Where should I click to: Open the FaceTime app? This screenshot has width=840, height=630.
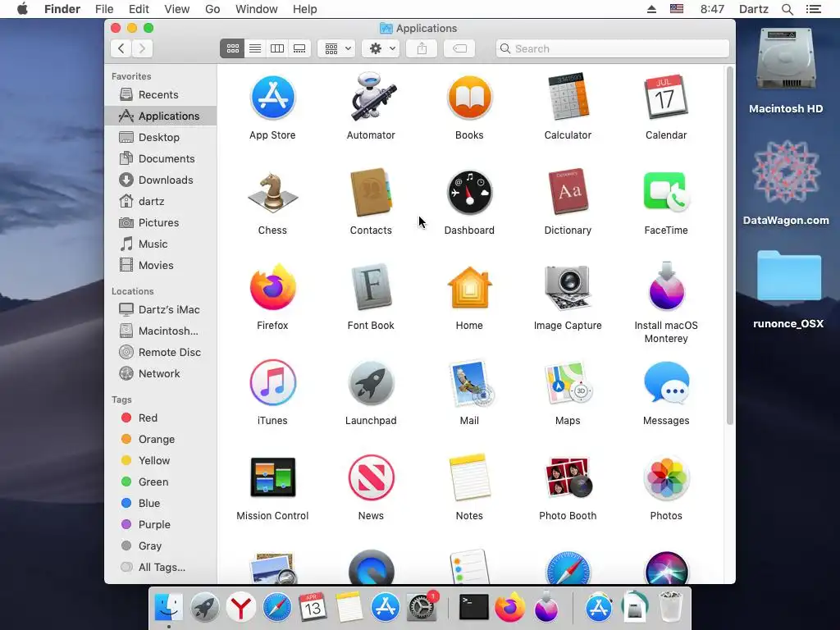[666, 193]
